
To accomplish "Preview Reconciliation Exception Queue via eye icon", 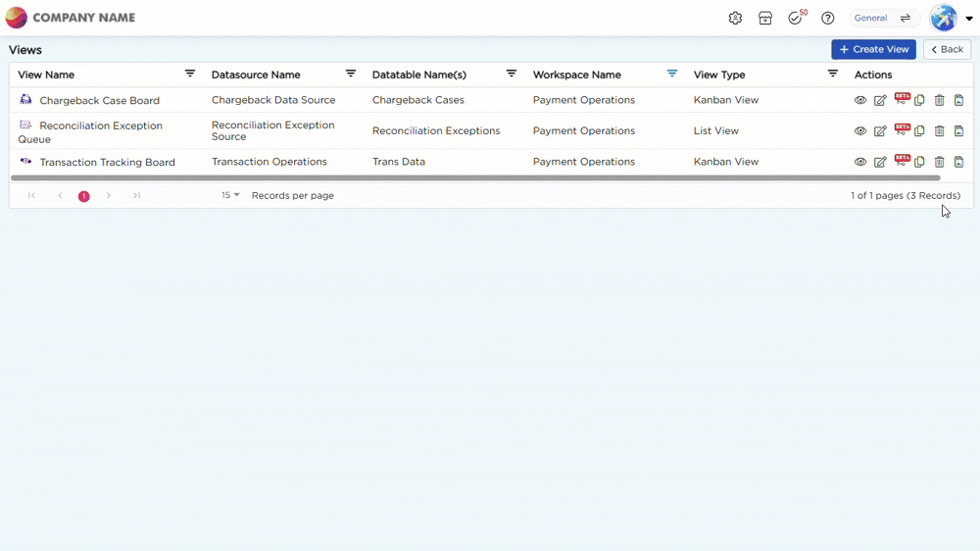I will pos(860,130).
